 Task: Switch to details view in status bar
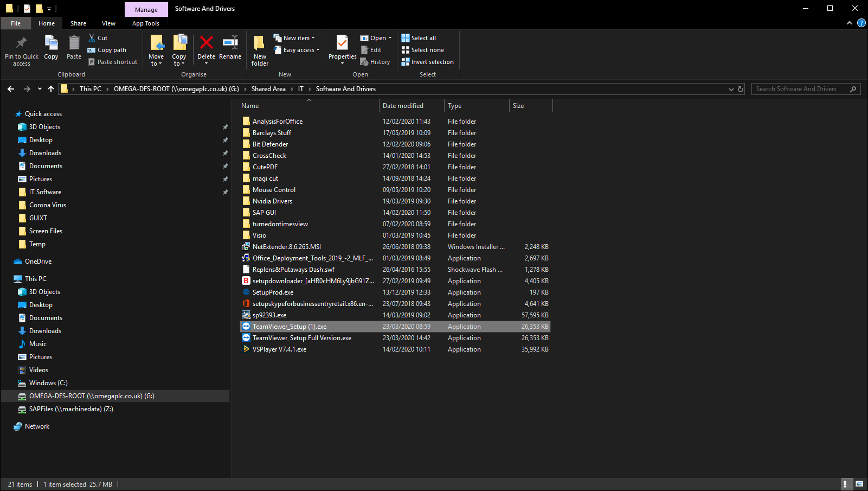coord(846,484)
